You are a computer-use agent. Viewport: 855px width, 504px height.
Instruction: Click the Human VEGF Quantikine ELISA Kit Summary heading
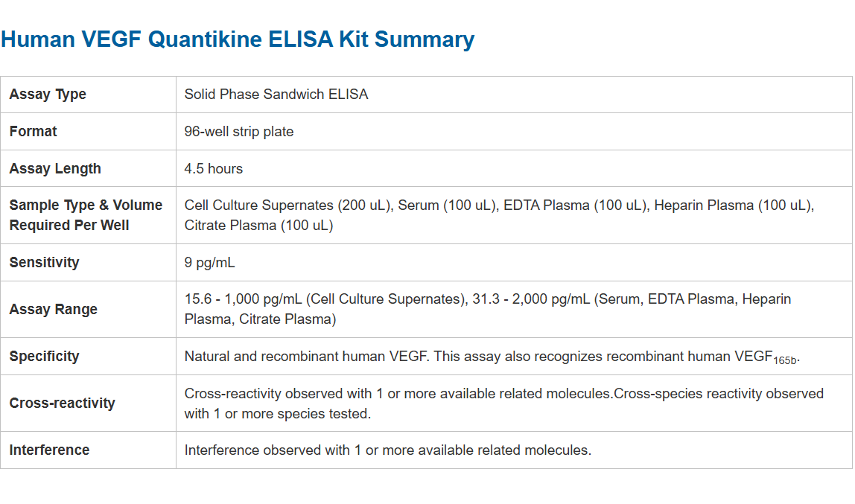(238, 39)
